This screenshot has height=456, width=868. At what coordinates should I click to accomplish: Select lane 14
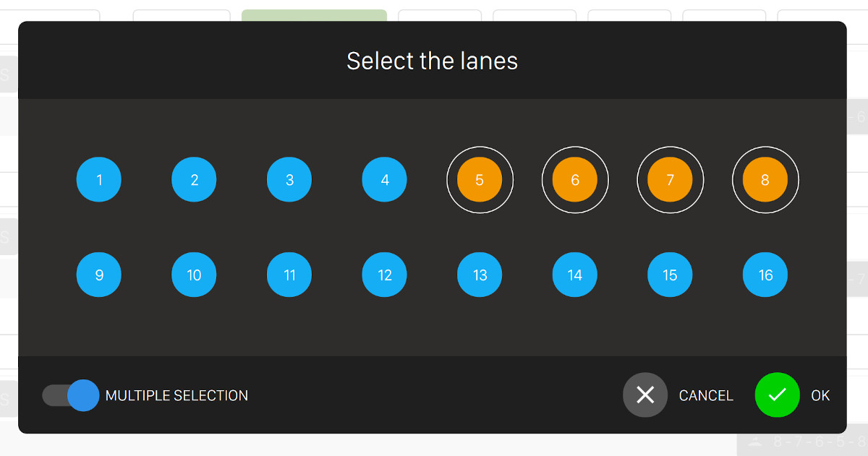click(x=575, y=275)
